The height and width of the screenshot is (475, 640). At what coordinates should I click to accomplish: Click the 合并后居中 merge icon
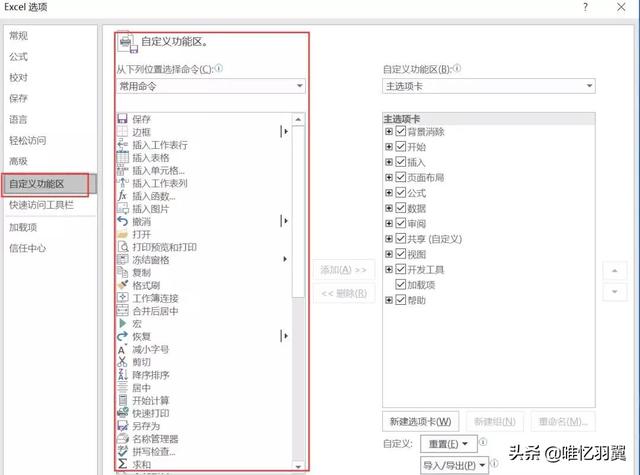click(x=122, y=311)
